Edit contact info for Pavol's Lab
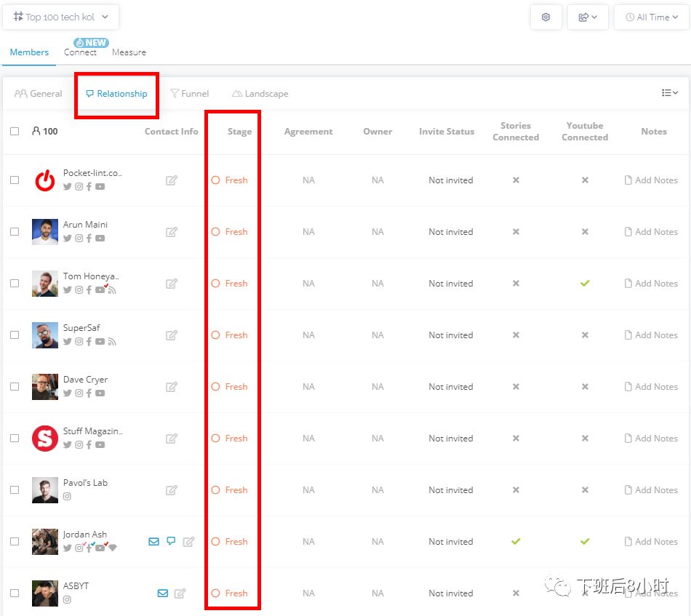Viewport: 691px width, 616px height. point(172,490)
